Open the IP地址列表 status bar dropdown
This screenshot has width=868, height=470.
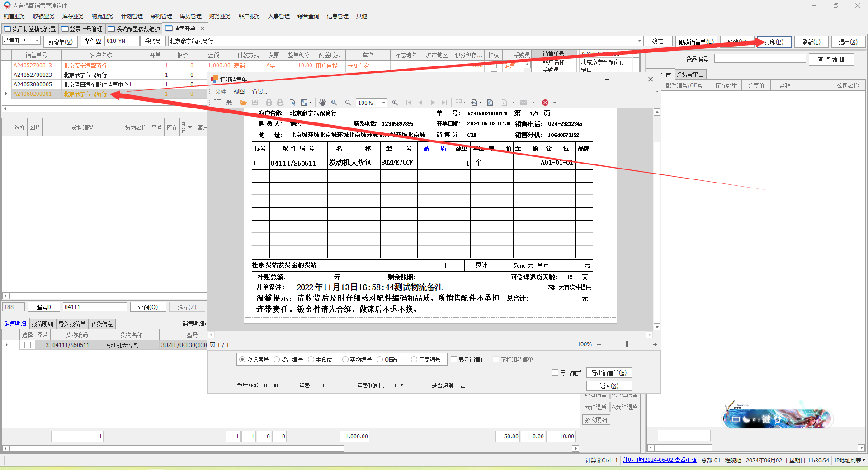[x=849, y=460]
